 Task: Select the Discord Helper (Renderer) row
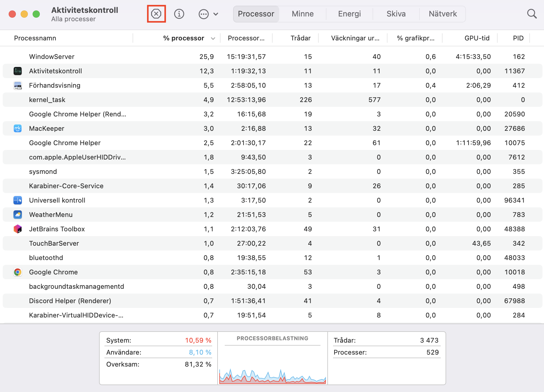(272, 301)
